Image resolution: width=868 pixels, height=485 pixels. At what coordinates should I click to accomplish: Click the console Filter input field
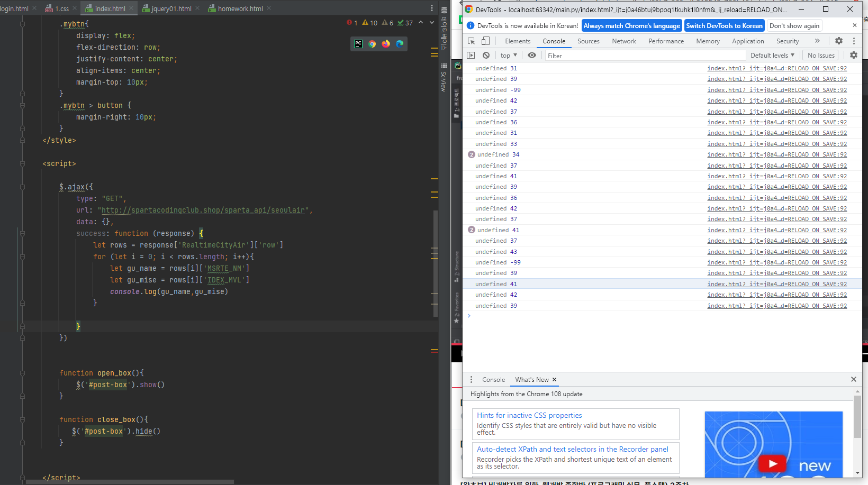click(x=645, y=56)
